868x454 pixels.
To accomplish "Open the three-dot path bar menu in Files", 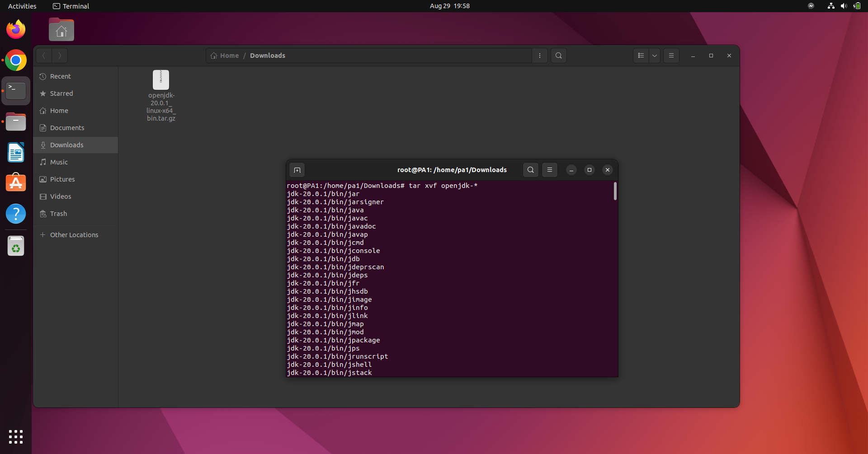I will pyautogui.click(x=540, y=55).
